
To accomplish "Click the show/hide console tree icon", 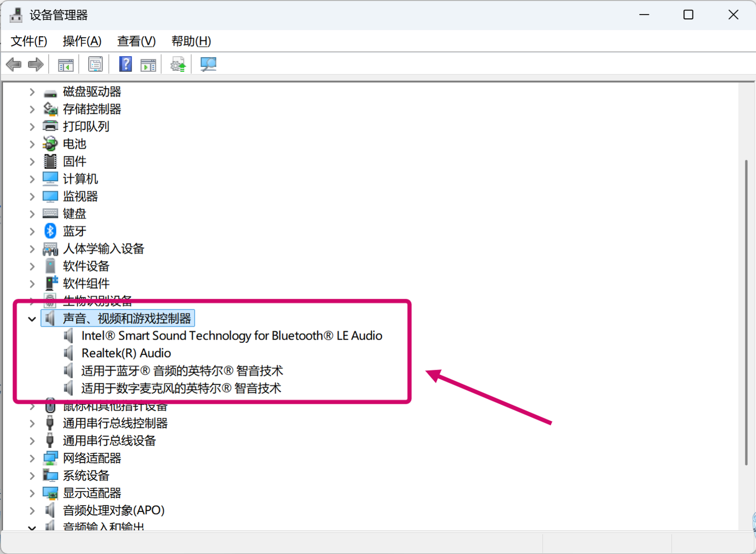I will click(x=66, y=65).
